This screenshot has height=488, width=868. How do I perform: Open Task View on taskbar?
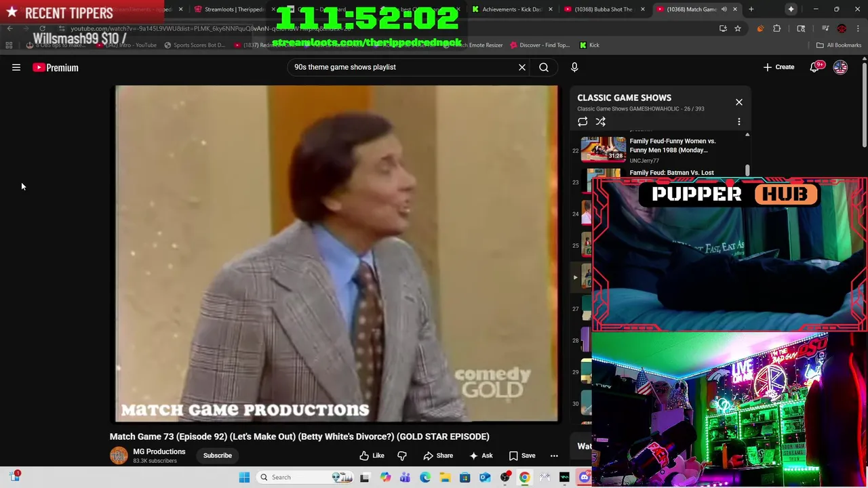(365, 477)
